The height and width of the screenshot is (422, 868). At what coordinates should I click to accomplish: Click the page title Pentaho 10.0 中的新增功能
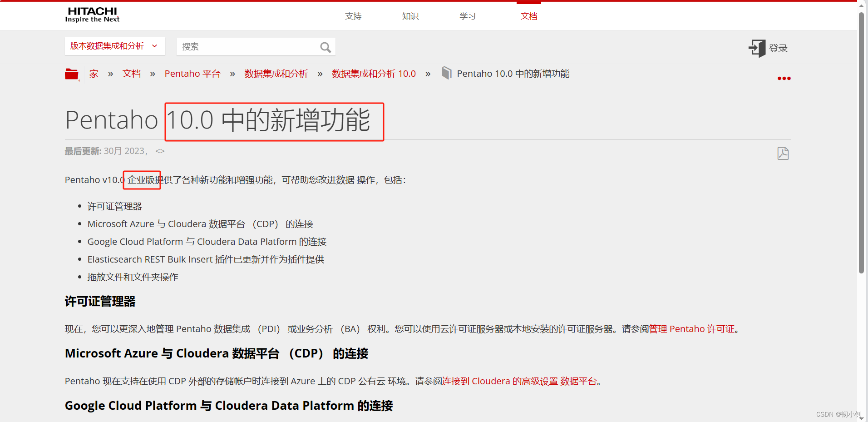[218, 120]
